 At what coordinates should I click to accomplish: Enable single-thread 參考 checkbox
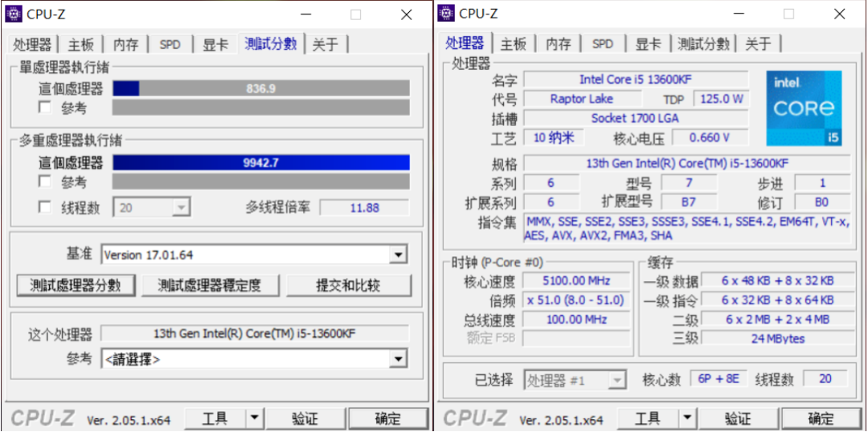[x=44, y=108]
